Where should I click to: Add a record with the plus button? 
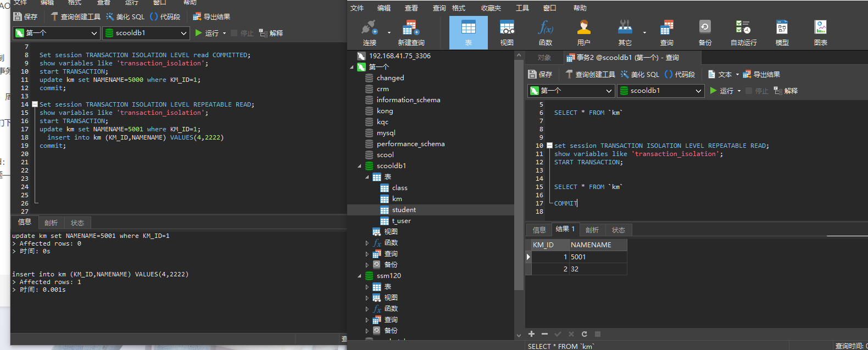tap(531, 334)
